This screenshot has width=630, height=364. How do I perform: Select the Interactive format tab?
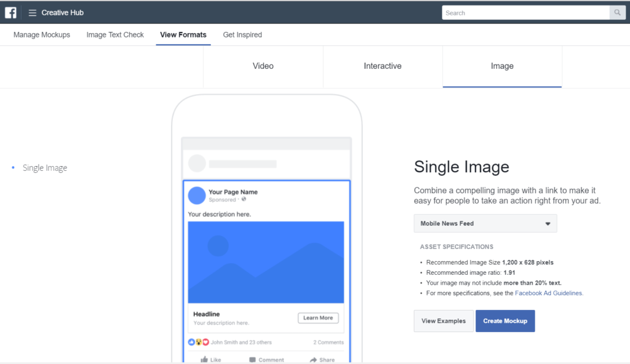click(x=383, y=66)
